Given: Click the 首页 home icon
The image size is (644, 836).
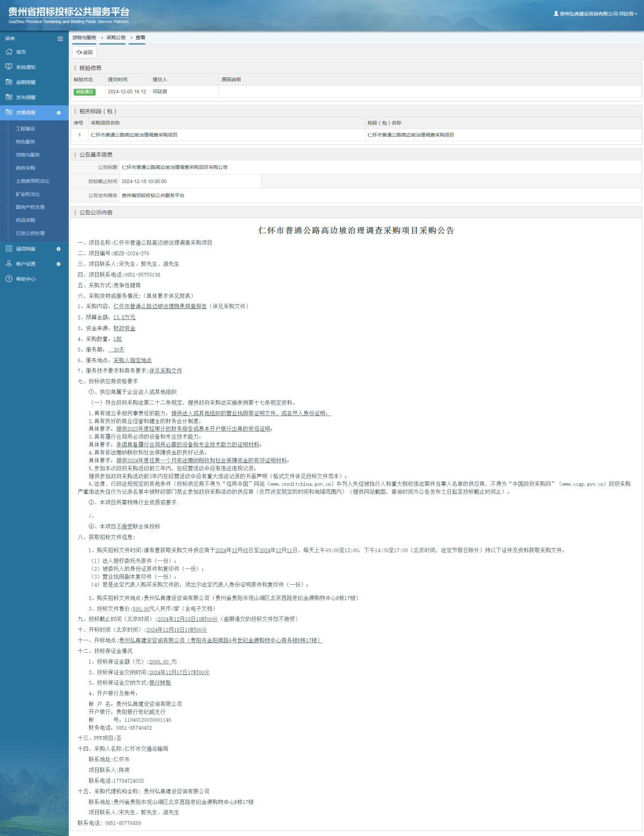Looking at the screenshot, I should pos(9,52).
